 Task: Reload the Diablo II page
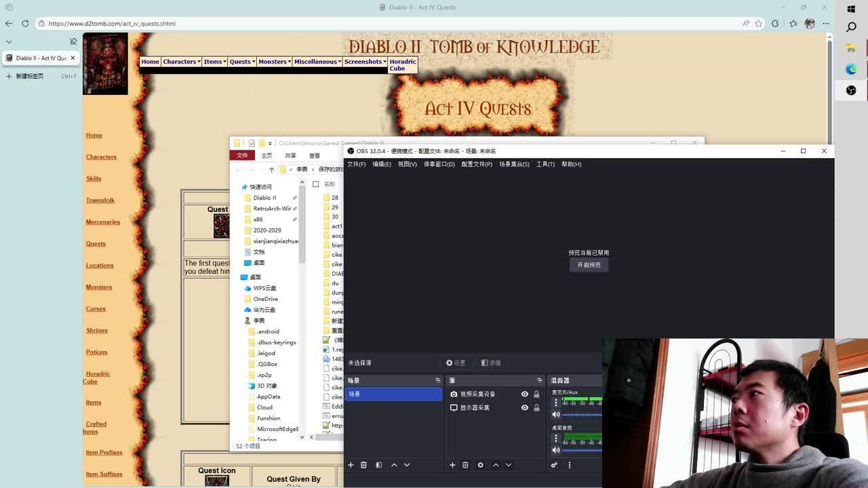[x=25, y=23]
